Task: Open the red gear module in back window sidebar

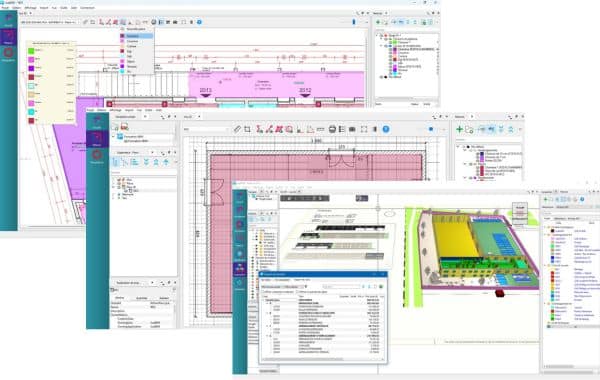Action: click(8, 53)
